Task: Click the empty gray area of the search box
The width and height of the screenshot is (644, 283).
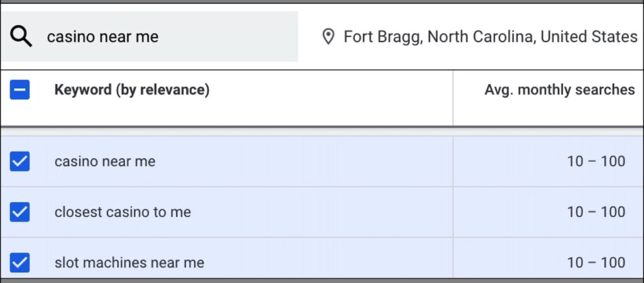Action: [x=239, y=37]
